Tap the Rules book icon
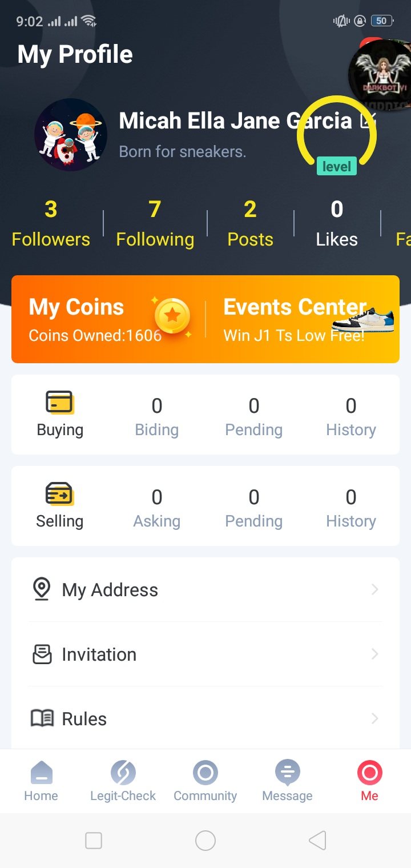This screenshot has width=411, height=868. tap(42, 718)
